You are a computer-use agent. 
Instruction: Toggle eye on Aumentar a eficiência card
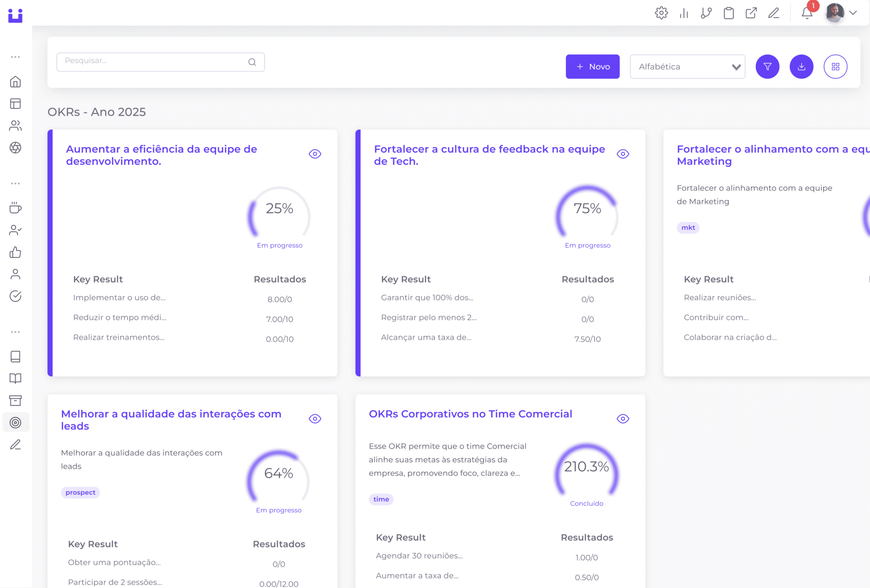click(x=315, y=154)
